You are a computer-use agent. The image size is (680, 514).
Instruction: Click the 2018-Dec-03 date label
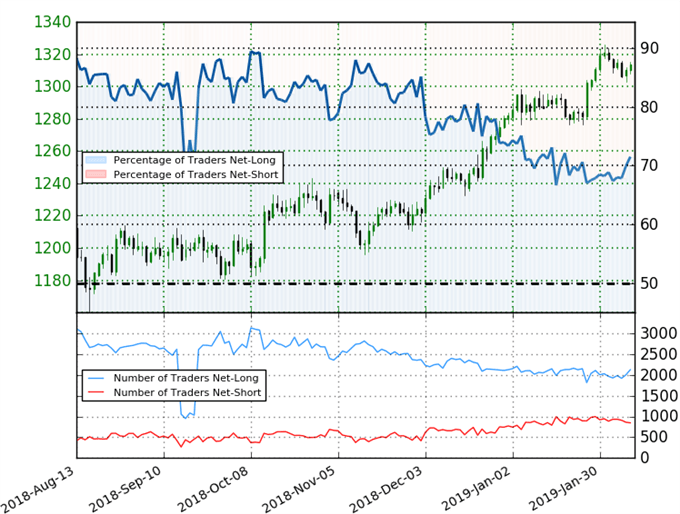click(x=387, y=490)
